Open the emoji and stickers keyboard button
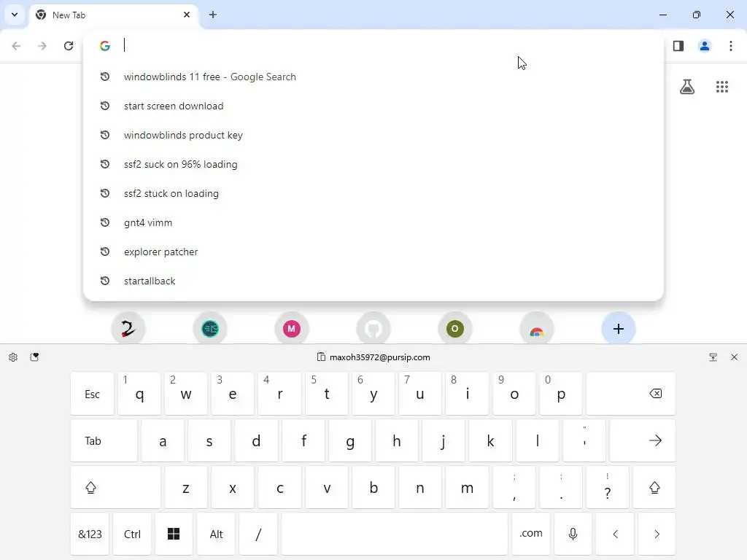 [34, 357]
